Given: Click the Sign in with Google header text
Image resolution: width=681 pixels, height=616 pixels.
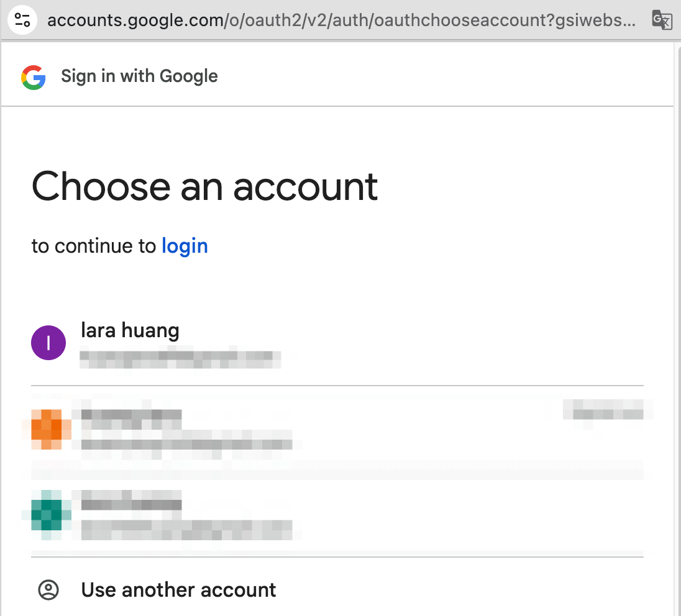Looking at the screenshot, I should (139, 76).
